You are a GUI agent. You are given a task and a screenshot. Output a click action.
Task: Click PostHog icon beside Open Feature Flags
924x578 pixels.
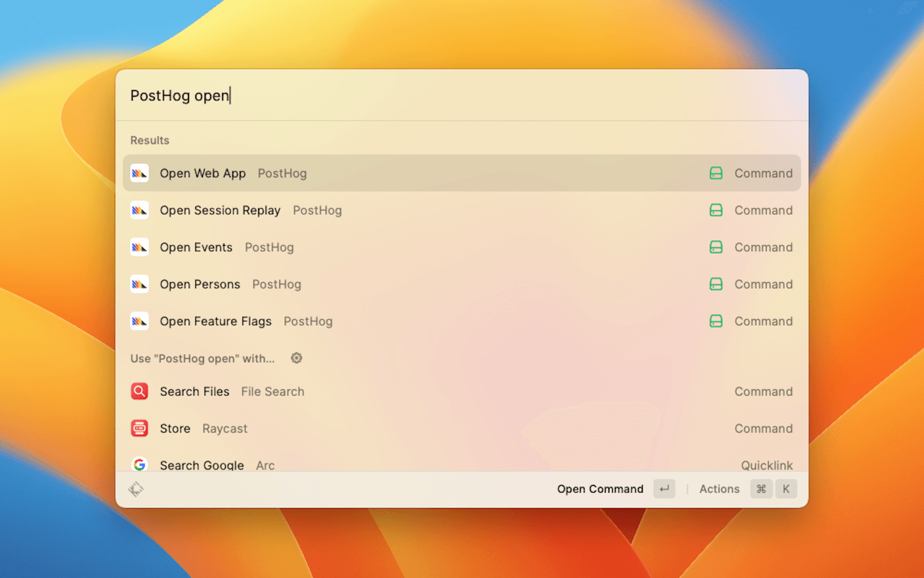click(139, 321)
